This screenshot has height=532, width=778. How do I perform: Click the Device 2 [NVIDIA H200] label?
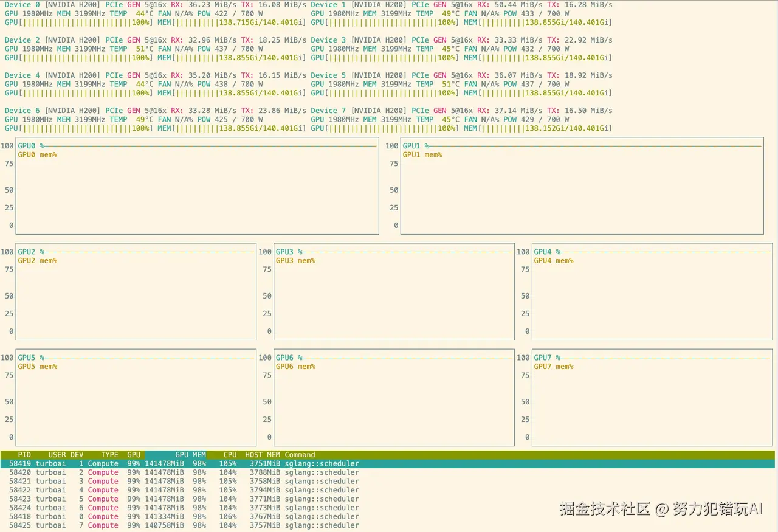click(53, 40)
